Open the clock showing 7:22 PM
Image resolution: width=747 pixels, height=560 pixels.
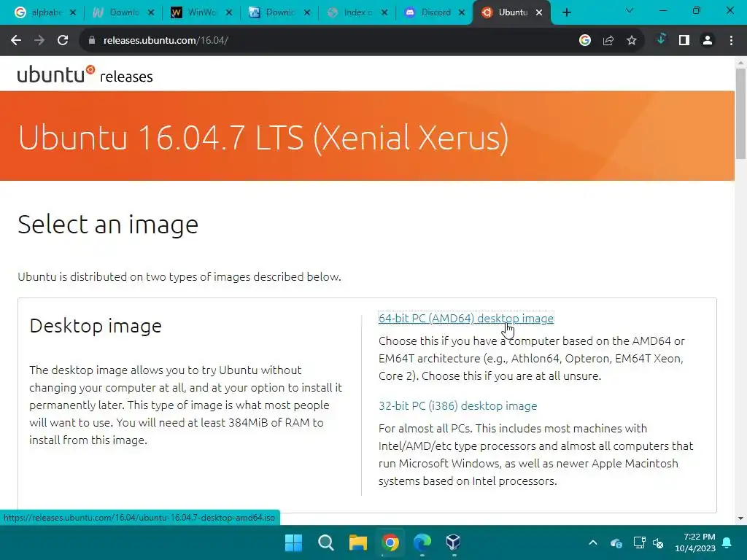pos(695,542)
